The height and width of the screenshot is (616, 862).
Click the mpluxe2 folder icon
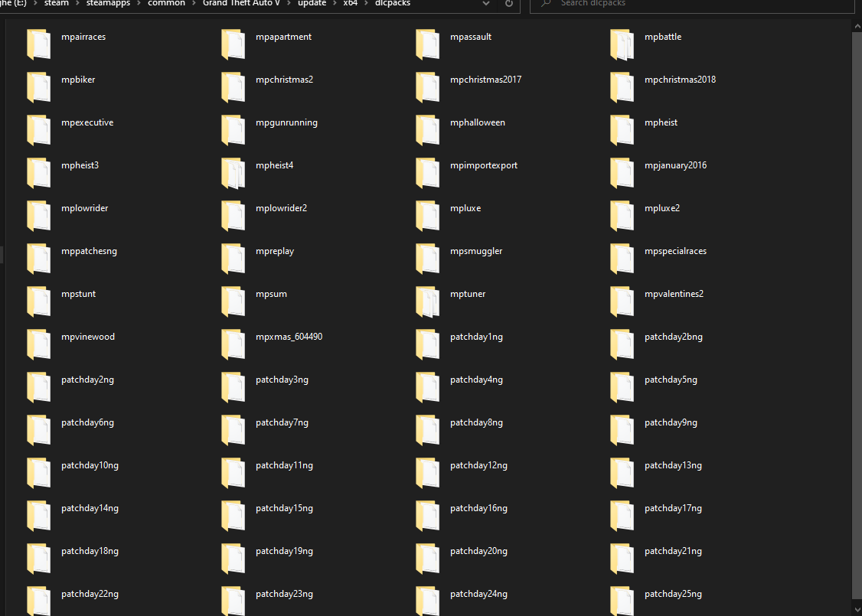[x=622, y=215]
